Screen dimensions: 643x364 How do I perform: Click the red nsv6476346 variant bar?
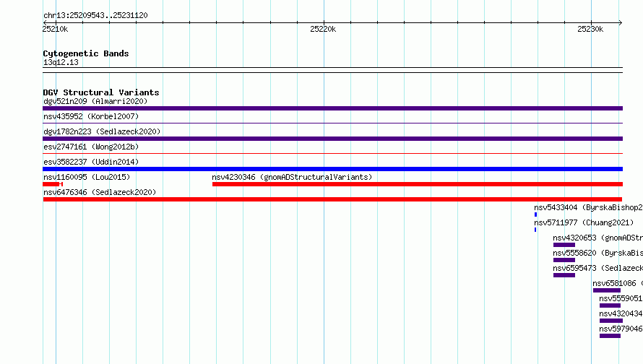332,199
